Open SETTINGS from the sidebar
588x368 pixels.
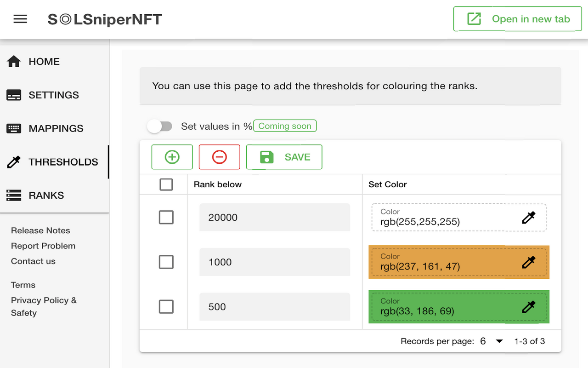pyautogui.click(x=54, y=95)
